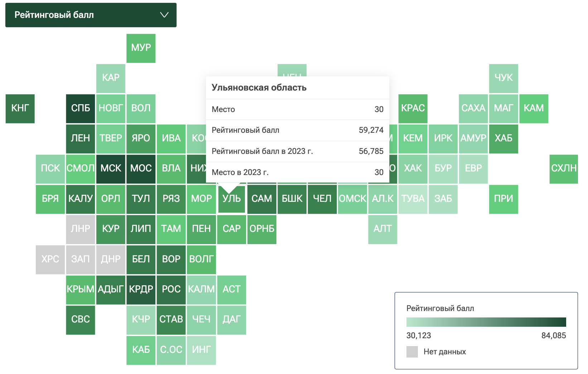Click the ТУВА region tile
The image size is (588, 374).
pos(413,199)
